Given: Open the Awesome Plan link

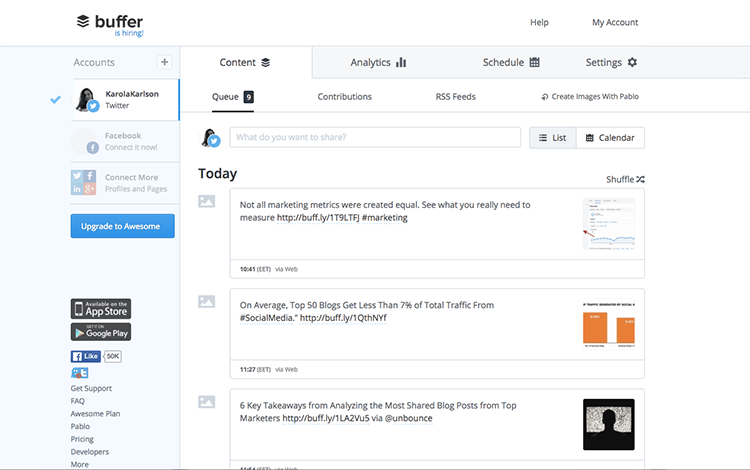Looking at the screenshot, I should point(96,414).
